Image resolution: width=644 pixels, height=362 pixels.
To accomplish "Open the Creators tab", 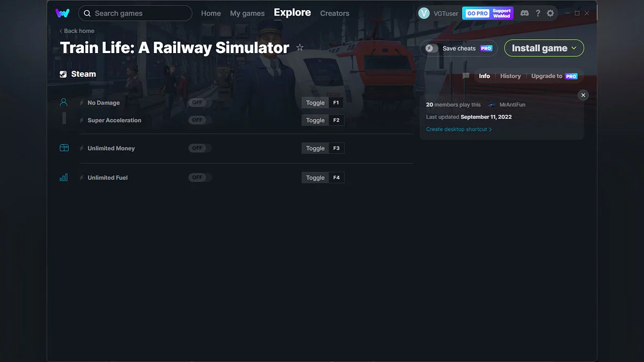I will (x=335, y=13).
